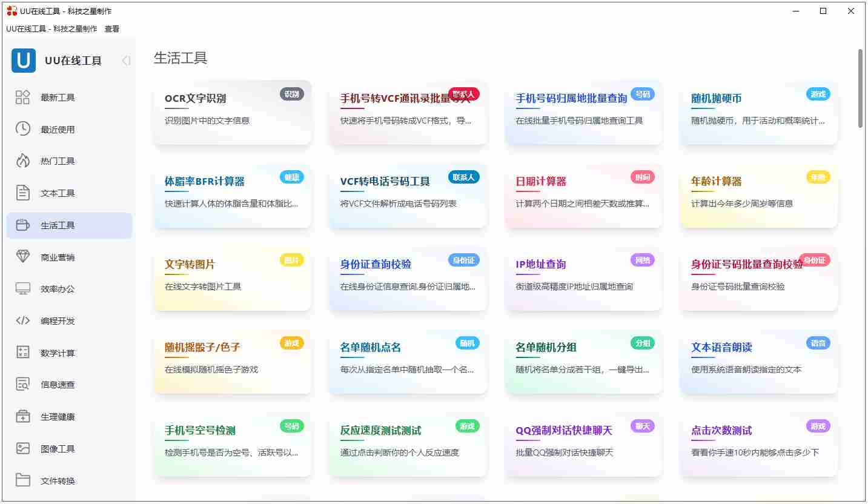Collapse the sidebar with the chevron arrow
Viewport: 868px width, 504px height.
125,61
